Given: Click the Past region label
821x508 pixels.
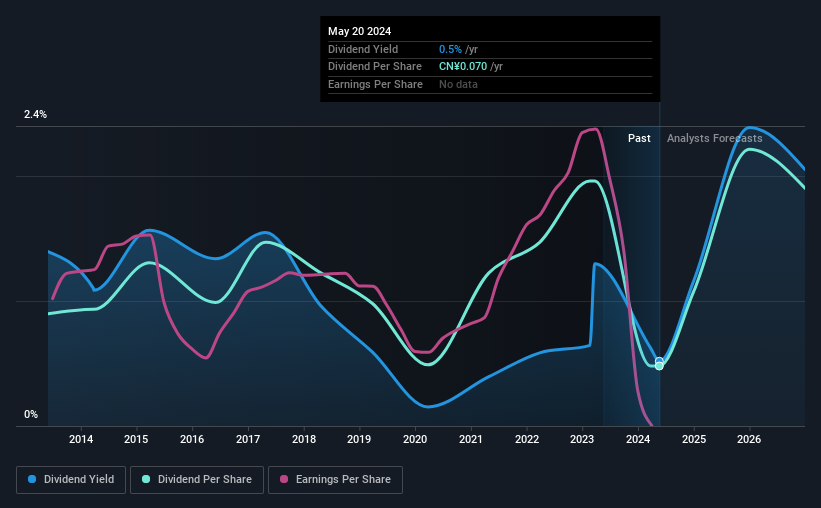Looking at the screenshot, I should [x=639, y=138].
